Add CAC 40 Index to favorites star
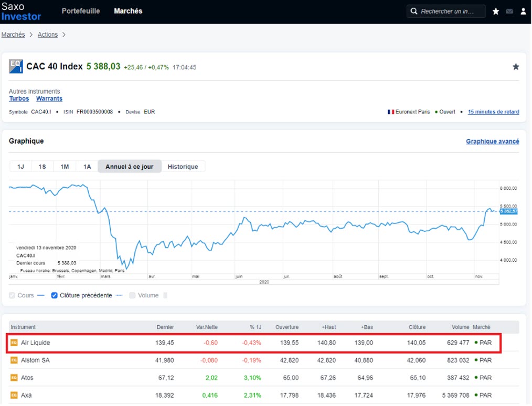This screenshot has height=406, width=532. pyautogui.click(x=516, y=67)
